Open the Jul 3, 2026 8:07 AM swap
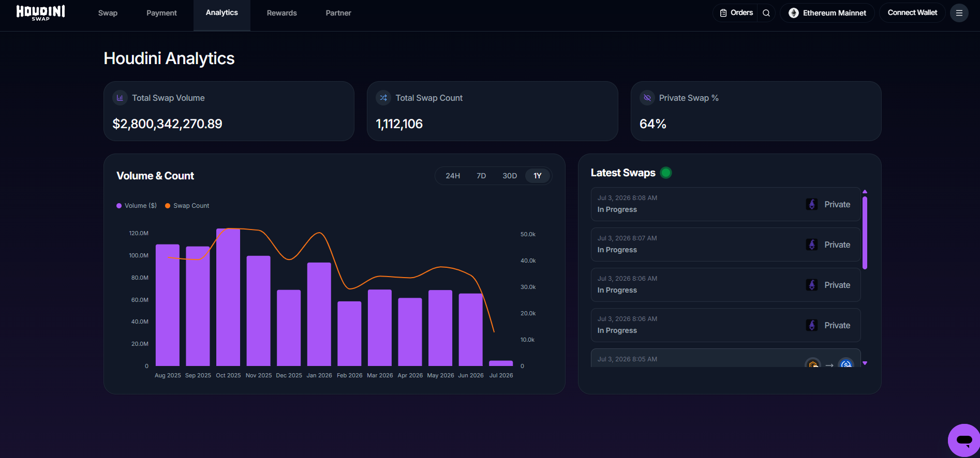This screenshot has height=458, width=980. pos(725,245)
